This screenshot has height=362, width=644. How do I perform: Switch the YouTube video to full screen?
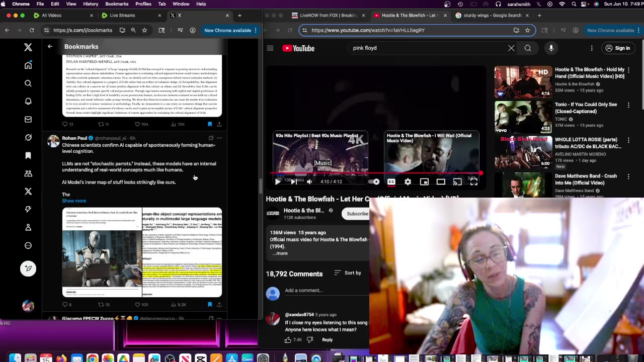[473, 182]
